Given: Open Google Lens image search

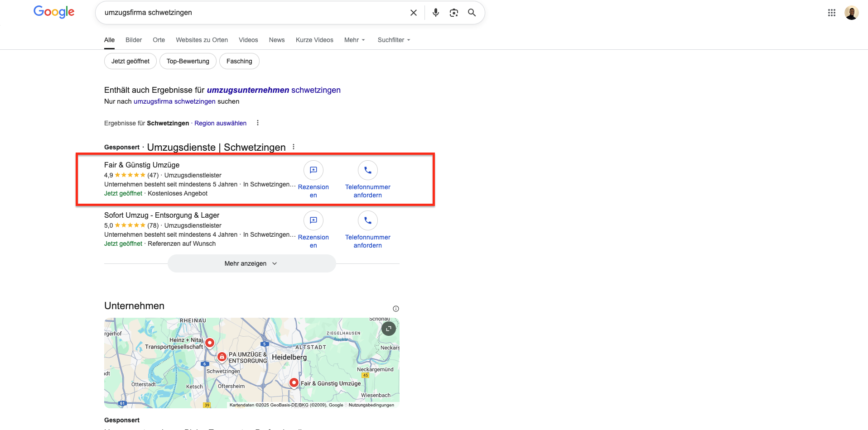Looking at the screenshot, I should click(454, 13).
